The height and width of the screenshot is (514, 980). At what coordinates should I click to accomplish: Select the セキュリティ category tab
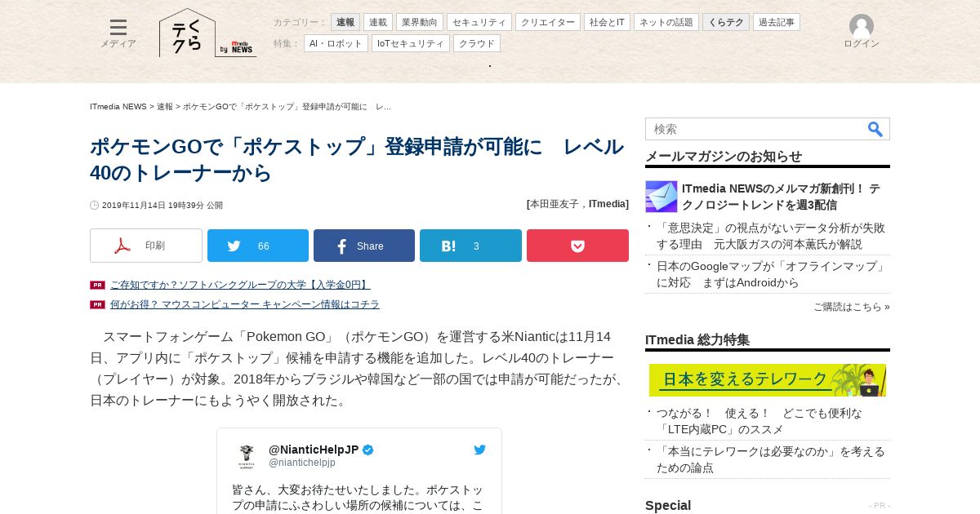[479, 22]
